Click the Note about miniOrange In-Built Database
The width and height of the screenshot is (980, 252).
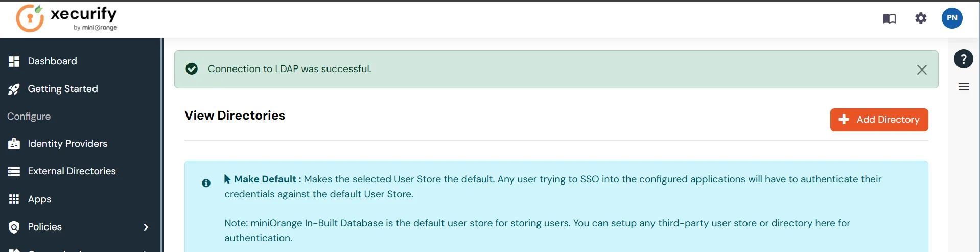[537, 231]
